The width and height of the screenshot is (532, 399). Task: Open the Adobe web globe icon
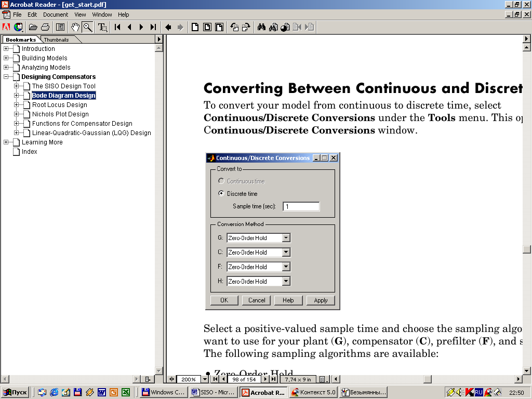[18, 27]
